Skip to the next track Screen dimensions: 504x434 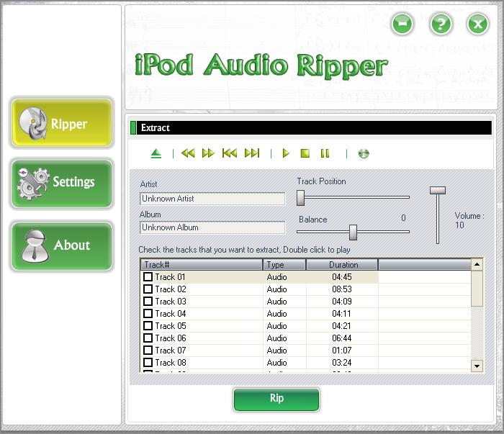[x=252, y=153]
